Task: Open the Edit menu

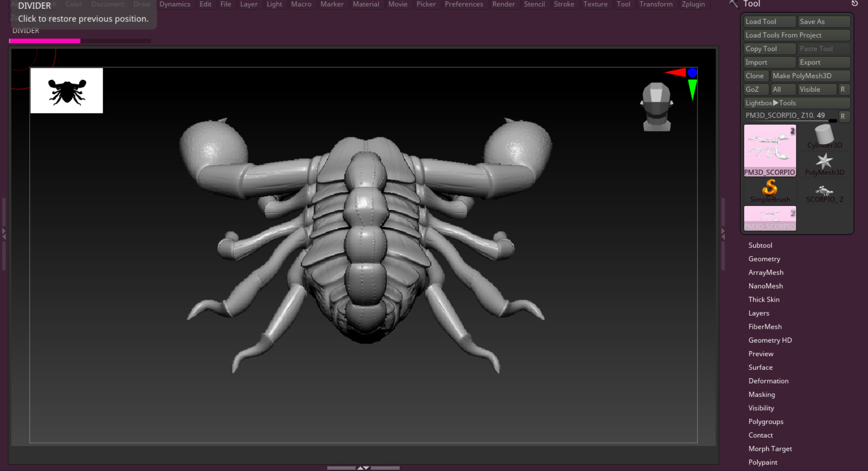Action: [205, 4]
